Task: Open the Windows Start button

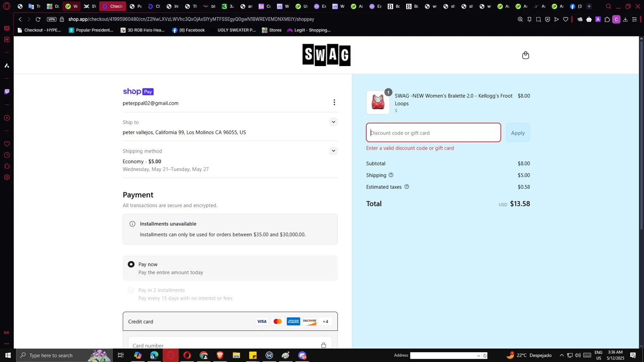Action: pyautogui.click(x=8, y=355)
